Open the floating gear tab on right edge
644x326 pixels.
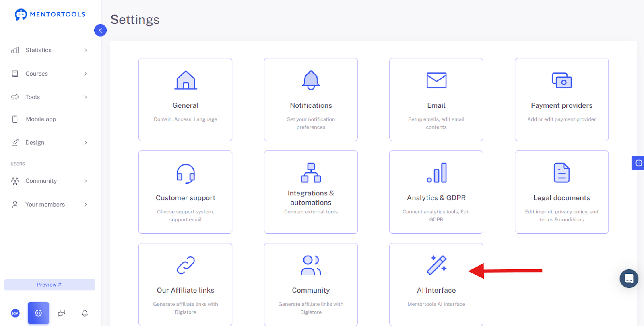(638, 163)
